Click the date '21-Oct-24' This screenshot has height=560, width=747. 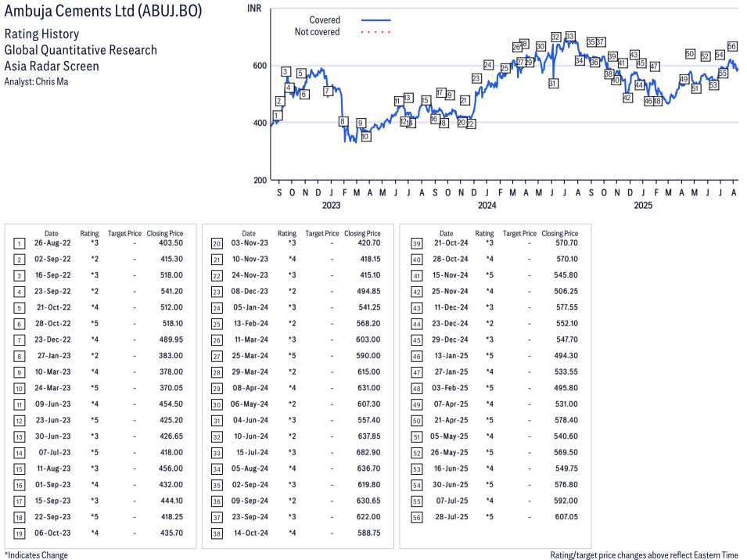tap(451, 243)
